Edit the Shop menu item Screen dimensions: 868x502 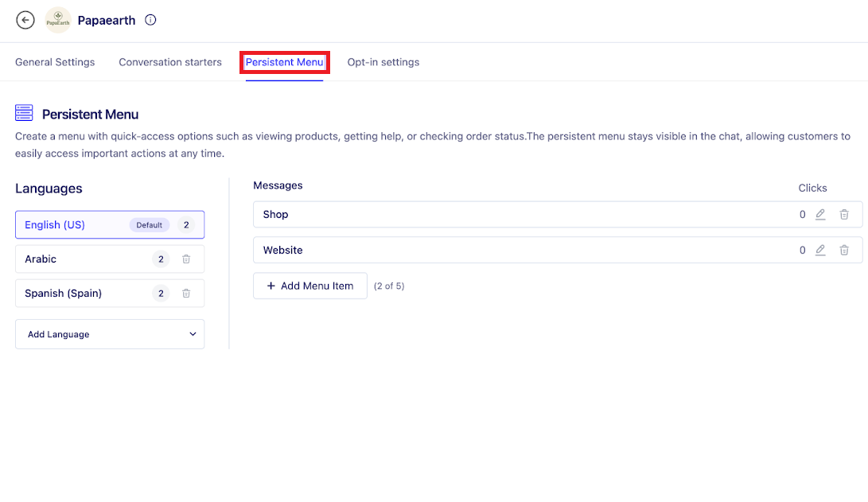(820, 214)
